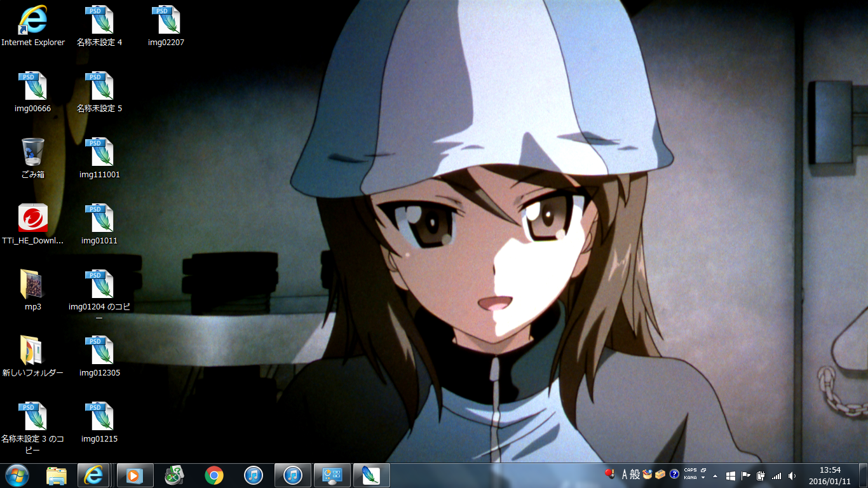
Task: Open Action Center flag icon
Action: pos(746,475)
